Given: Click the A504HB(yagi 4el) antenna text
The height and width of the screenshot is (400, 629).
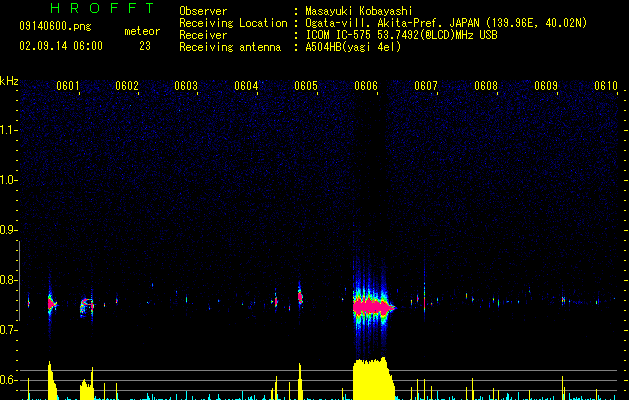Looking at the screenshot, I should click(x=353, y=47).
